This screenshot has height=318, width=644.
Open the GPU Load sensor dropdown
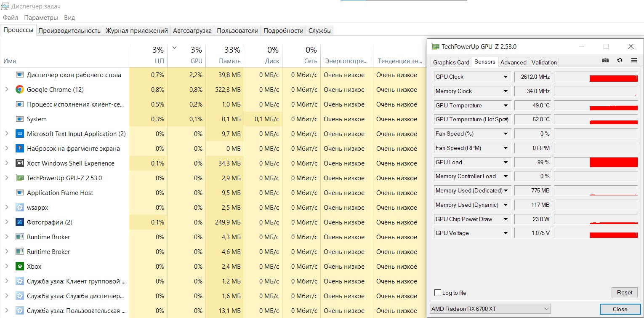(506, 162)
